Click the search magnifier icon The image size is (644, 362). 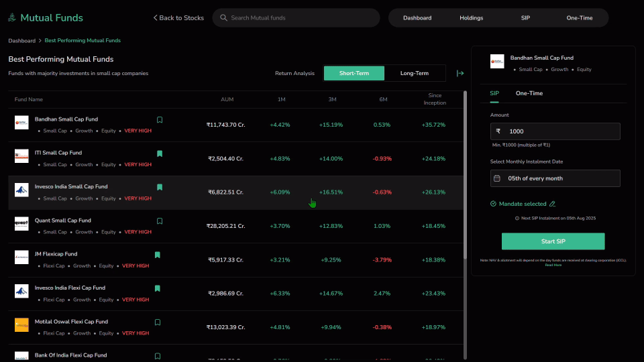(x=223, y=17)
